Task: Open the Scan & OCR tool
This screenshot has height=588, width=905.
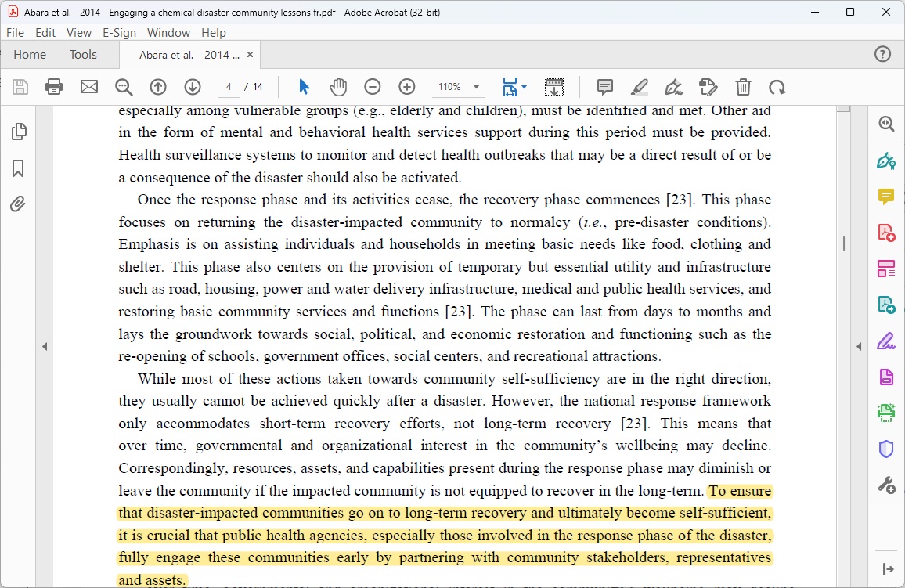Action: coord(886,413)
